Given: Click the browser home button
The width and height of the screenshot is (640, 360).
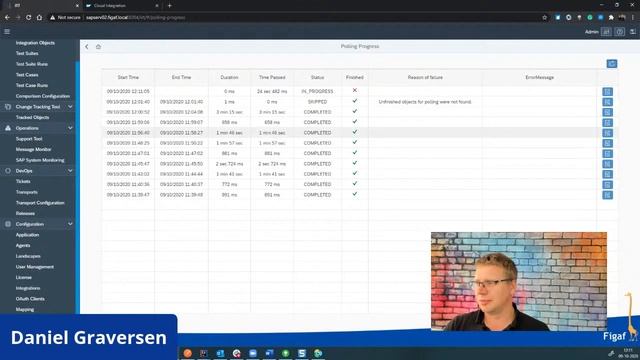Looking at the screenshot, I should 39,18.
